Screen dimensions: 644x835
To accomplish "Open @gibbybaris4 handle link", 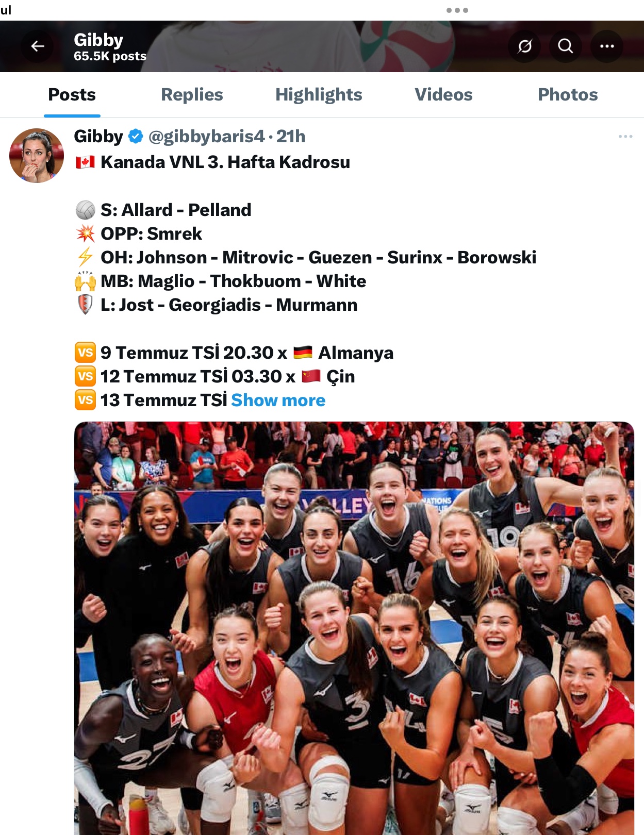I will tap(207, 137).
